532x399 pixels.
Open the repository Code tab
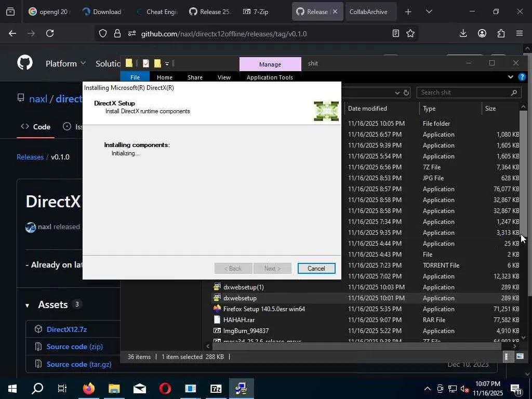tap(36, 127)
